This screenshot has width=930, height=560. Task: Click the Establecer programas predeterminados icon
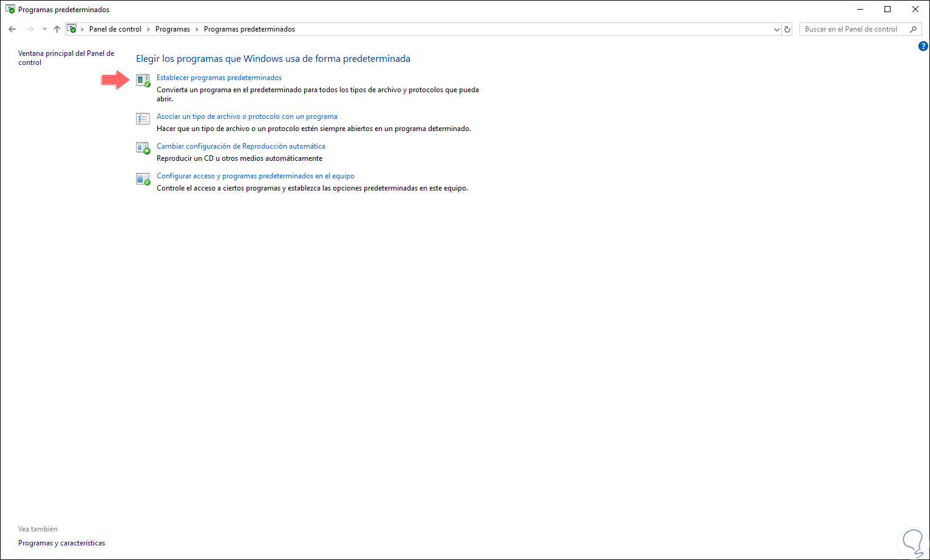(143, 81)
